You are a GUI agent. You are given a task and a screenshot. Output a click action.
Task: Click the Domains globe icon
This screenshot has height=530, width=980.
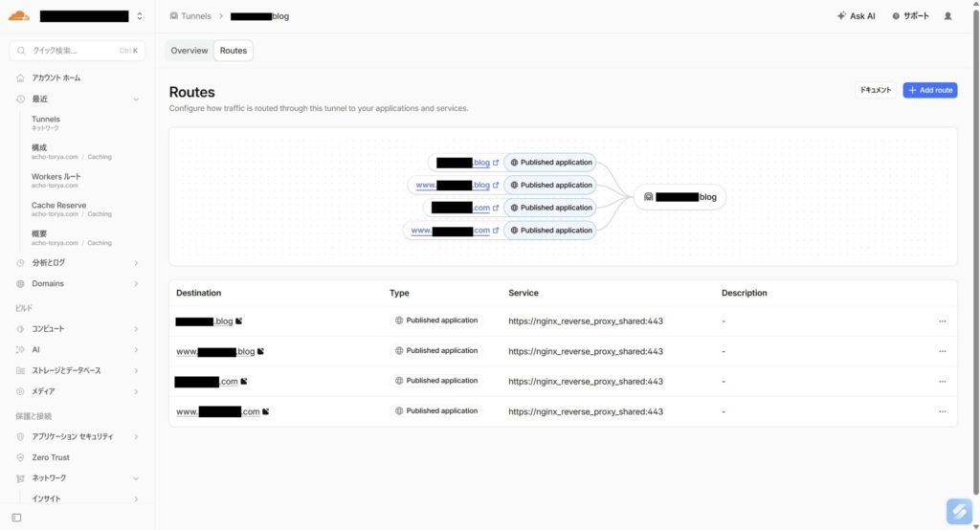(x=20, y=284)
